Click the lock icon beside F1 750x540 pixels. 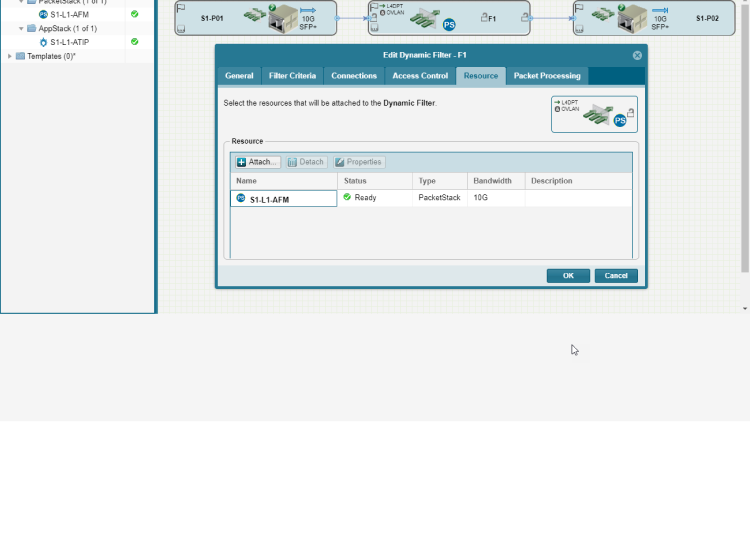(x=484, y=18)
